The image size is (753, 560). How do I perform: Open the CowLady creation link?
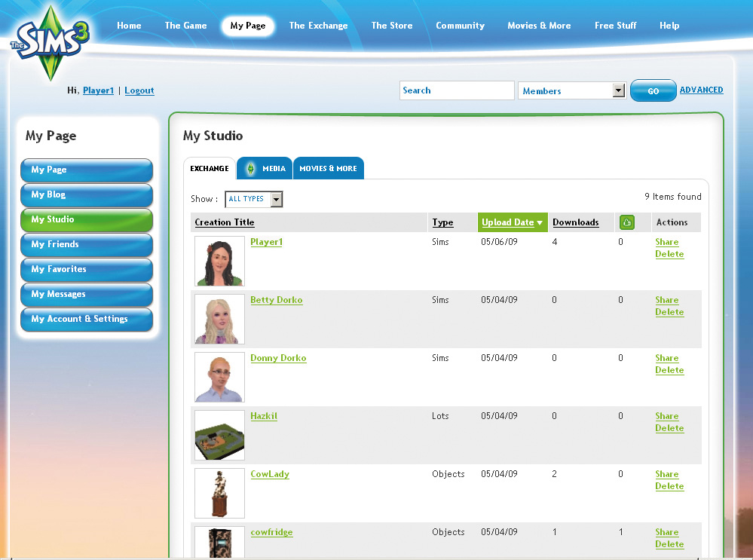tap(269, 475)
